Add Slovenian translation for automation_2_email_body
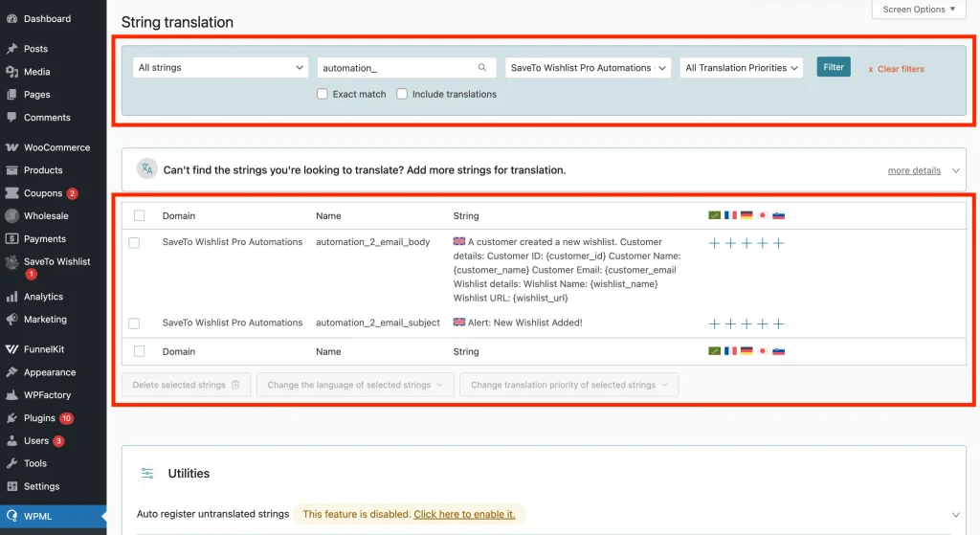The width and height of the screenshot is (980, 535). click(778, 243)
